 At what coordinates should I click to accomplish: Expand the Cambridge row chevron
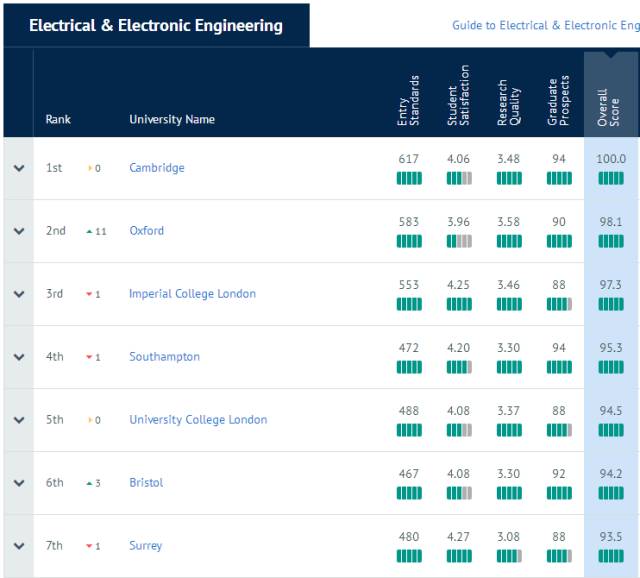[19, 168]
